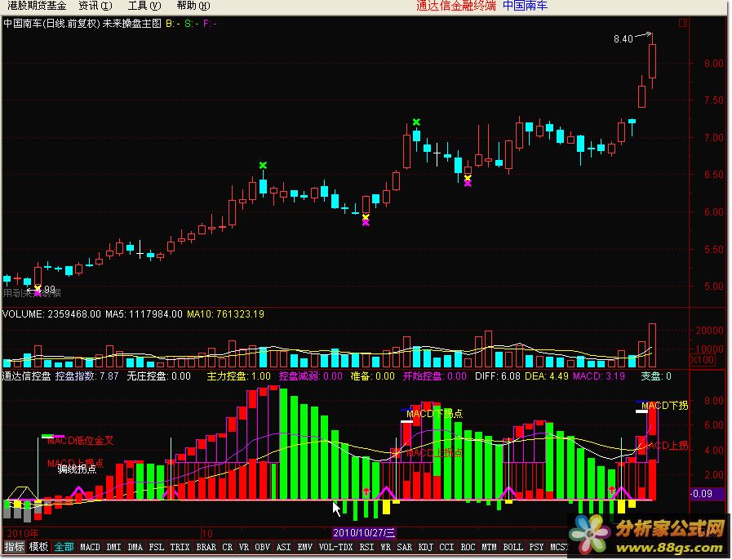Viewport: 732px width, 560px height.
Task: Click the DEA: 4.49 value
Action: (x=547, y=376)
